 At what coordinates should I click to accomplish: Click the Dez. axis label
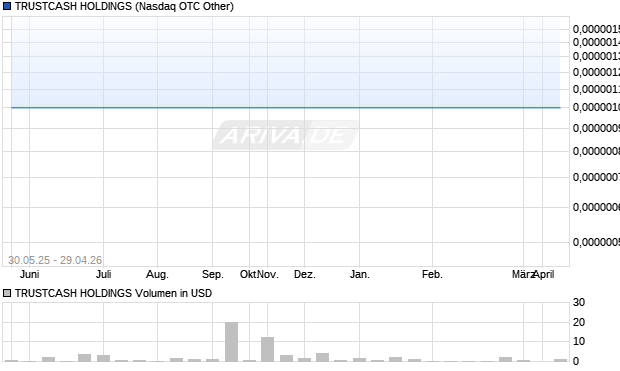[x=305, y=274]
